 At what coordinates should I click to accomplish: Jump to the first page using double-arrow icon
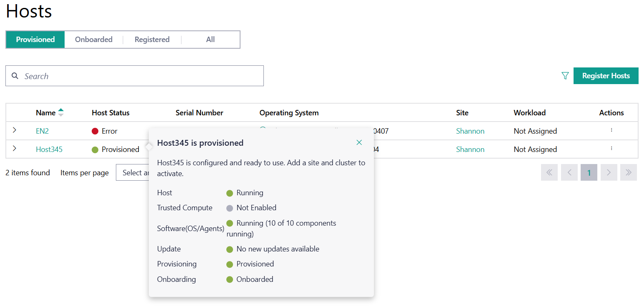point(549,172)
